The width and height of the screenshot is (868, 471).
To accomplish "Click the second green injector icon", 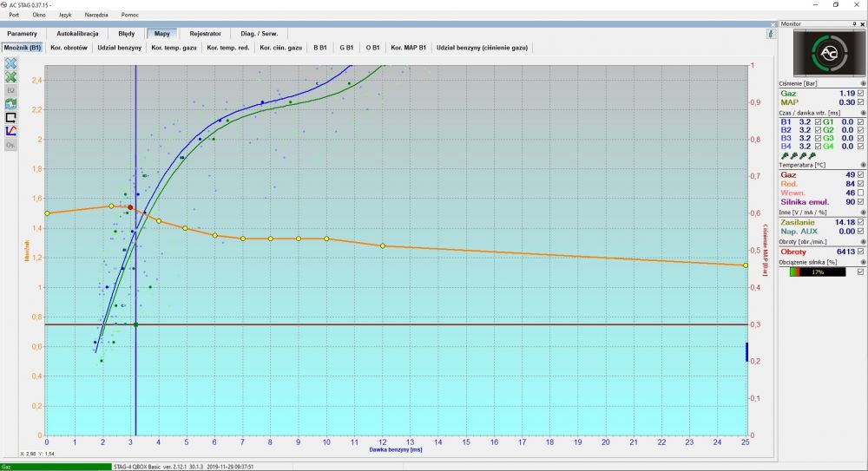I will tap(794, 156).
